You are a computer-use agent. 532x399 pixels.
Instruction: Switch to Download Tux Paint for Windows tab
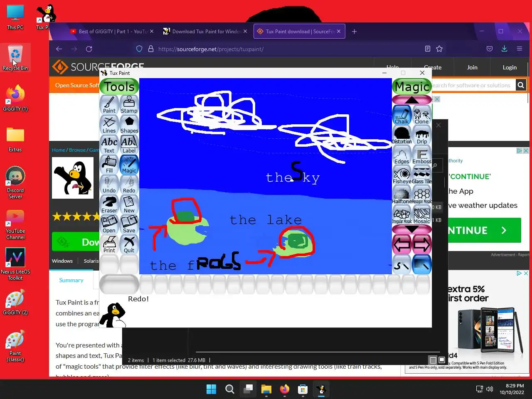pos(205,31)
